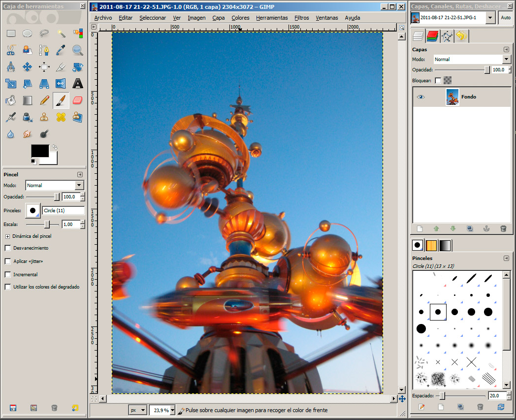This screenshot has width=516, height=420.
Task: Open the image selector dropdown arrow
Action: [x=490, y=17]
